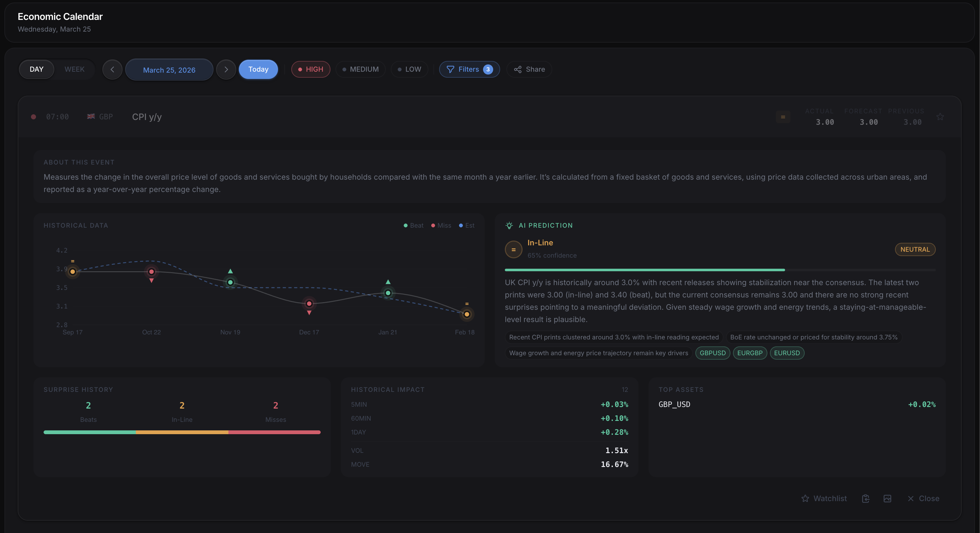
Task: Click the orange In-Line equals badge
Action: [514, 249]
